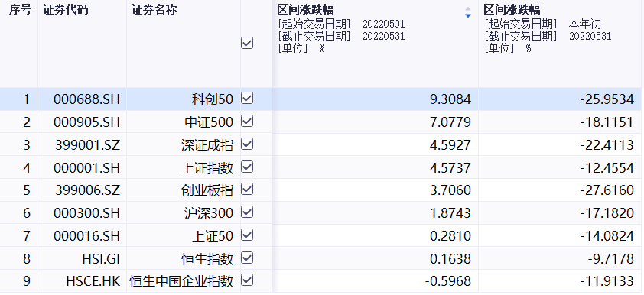
Task: Select security code 000300.SH
Action: click(86, 213)
